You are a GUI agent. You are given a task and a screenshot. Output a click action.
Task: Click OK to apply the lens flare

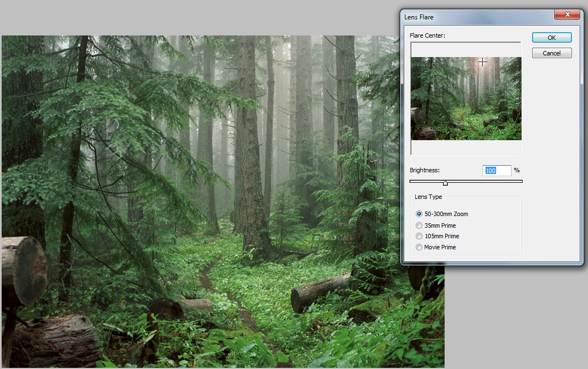pyautogui.click(x=551, y=37)
